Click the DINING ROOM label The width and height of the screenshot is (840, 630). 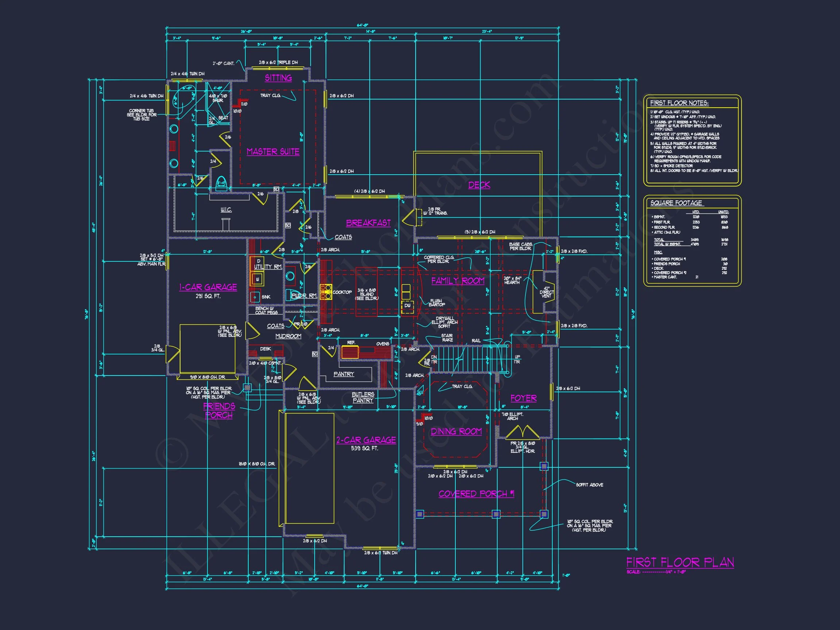(456, 431)
